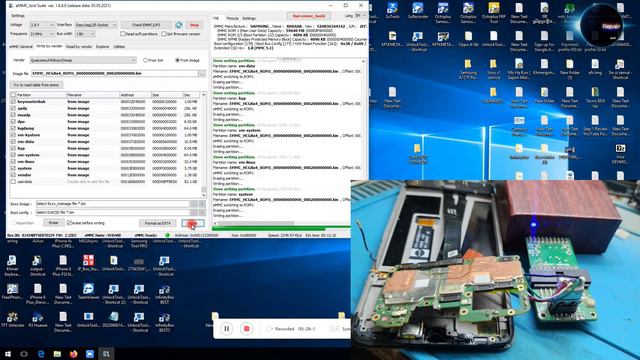The image size is (640, 360).
Task: Open Vivi DEMO desktop icon
Action: (620, 153)
